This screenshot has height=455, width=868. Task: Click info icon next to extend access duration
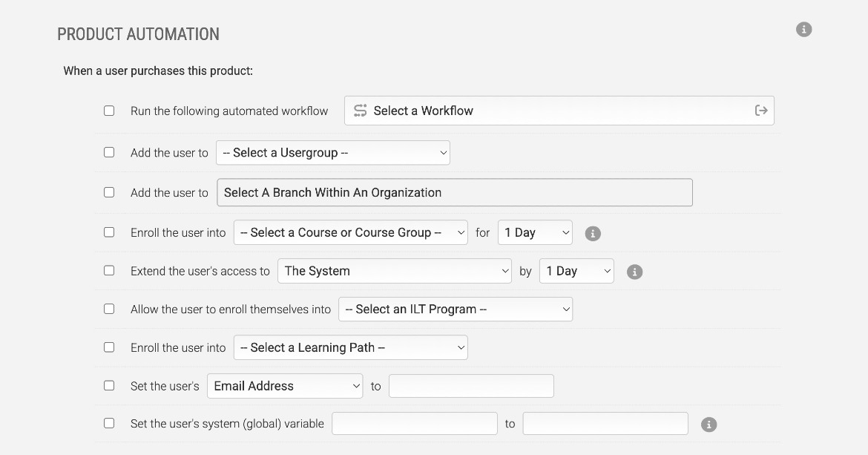634,272
